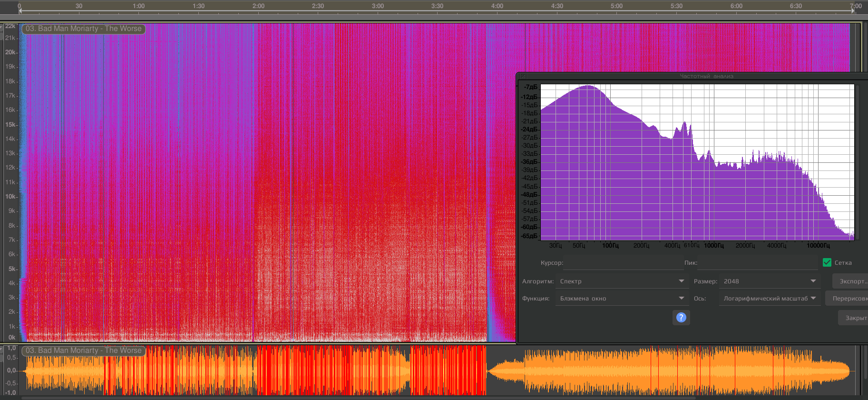Click the vertical scrollbar beside the spectrum plot

[858, 162]
